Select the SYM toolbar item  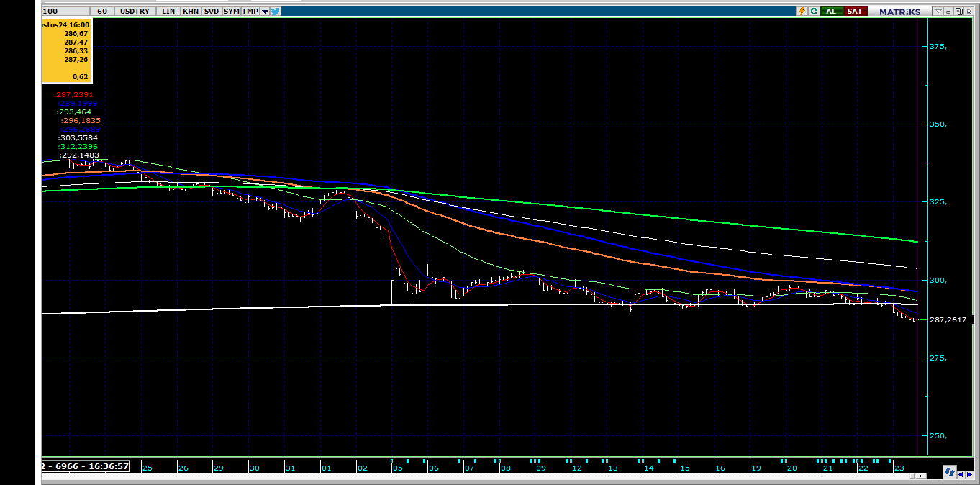pyautogui.click(x=231, y=12)
